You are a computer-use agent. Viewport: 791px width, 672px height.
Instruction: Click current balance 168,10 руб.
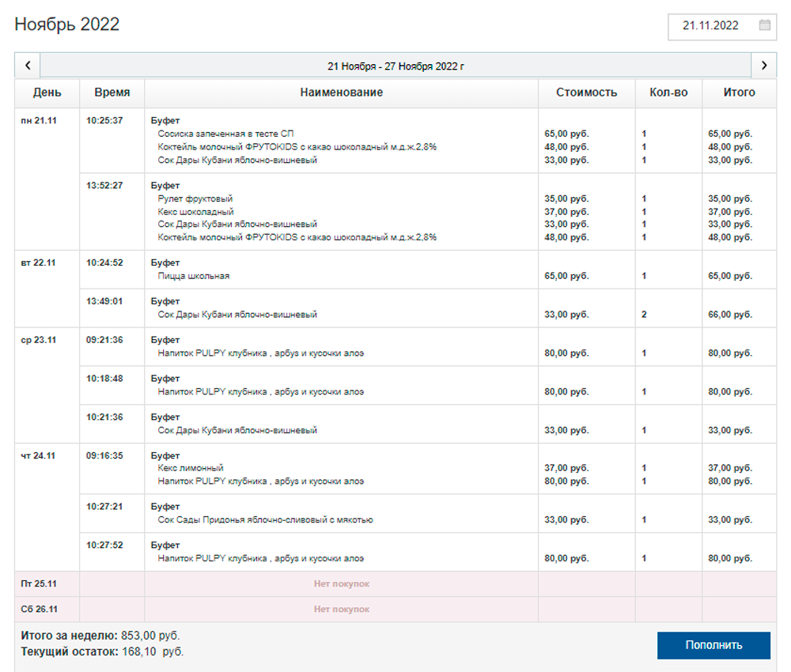(153, 651)
